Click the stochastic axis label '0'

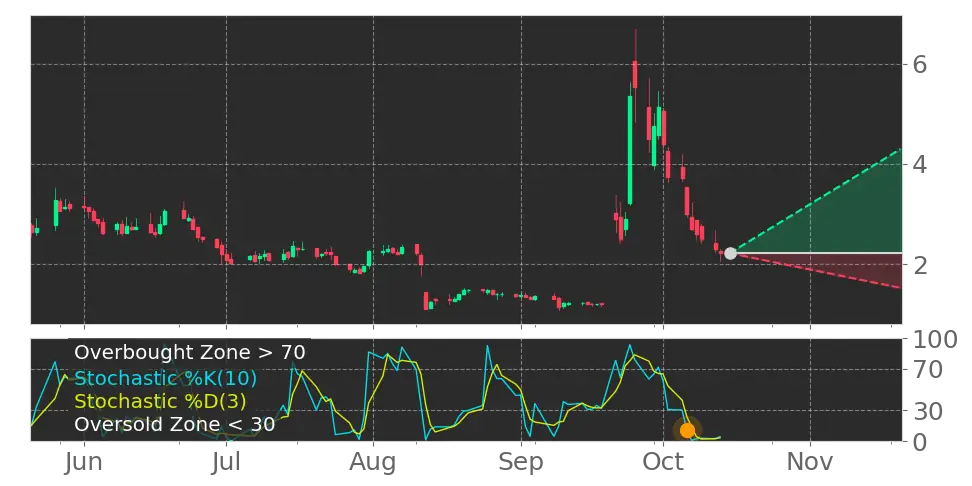920,441
